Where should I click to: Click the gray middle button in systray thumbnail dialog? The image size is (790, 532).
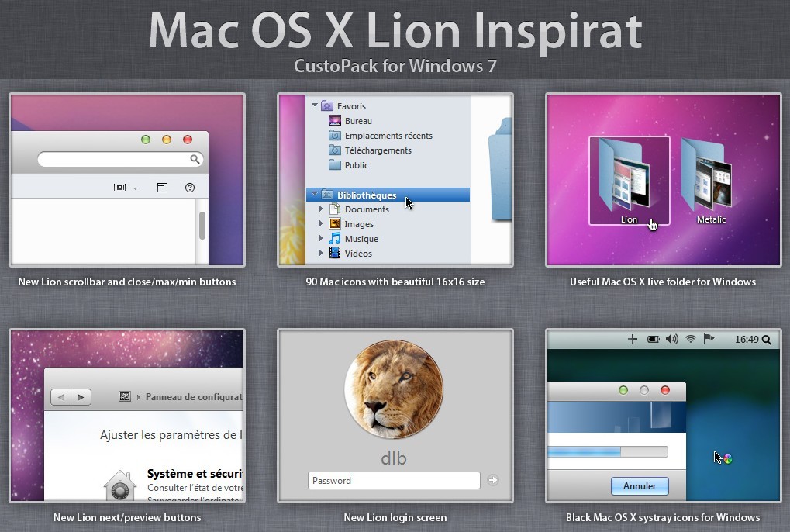[x=644, y=390]
